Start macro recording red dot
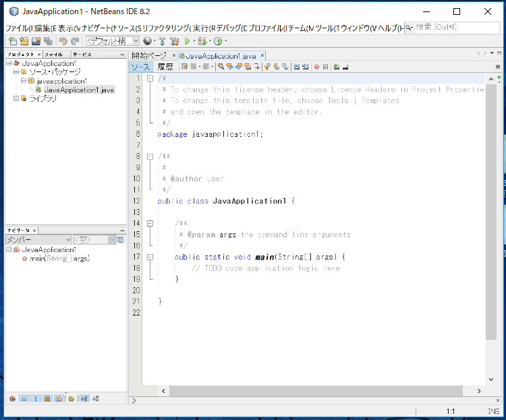 (316, 67)
